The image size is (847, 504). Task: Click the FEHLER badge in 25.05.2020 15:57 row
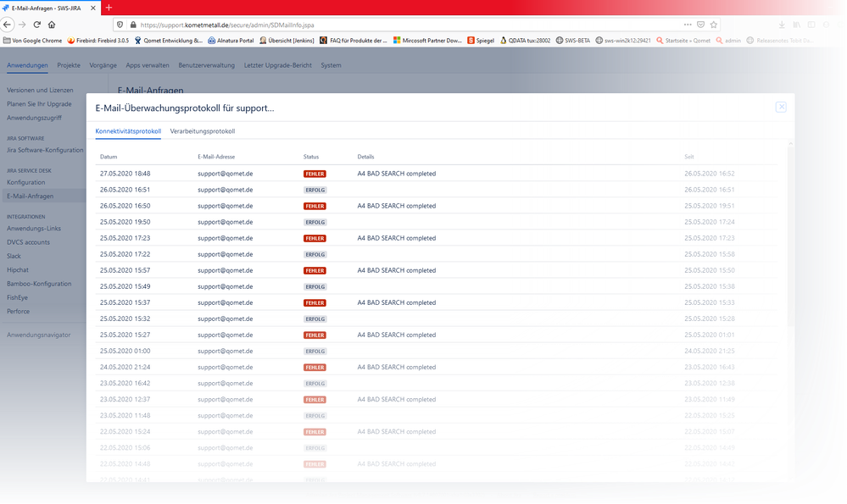pyautogui.click(x=315, y=270)
